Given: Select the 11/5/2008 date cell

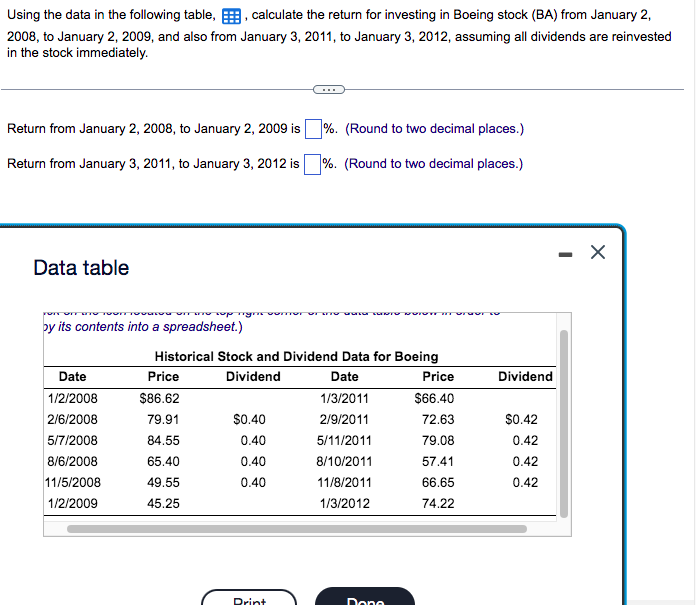Looking at the screenshot, I should pos(73,482).
